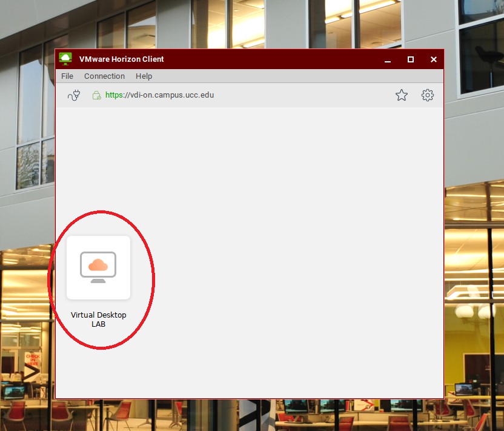The width and height of the screenshot is (504, 431).
Task: Select the Virtual Desktop LAB label
Action: 98,319
